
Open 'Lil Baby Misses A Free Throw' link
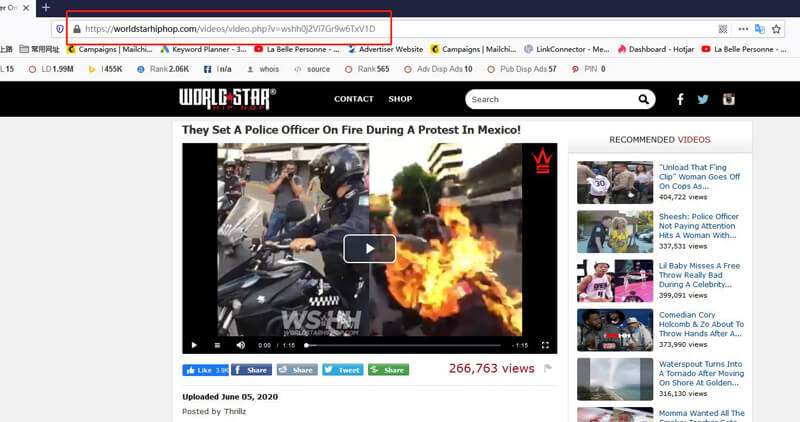[x=699, y=275]
